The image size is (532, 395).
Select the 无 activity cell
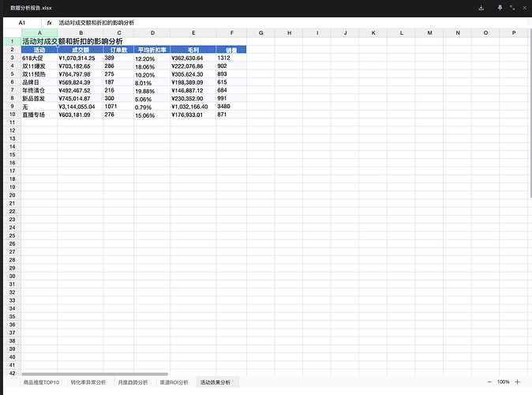click(39, 107)
